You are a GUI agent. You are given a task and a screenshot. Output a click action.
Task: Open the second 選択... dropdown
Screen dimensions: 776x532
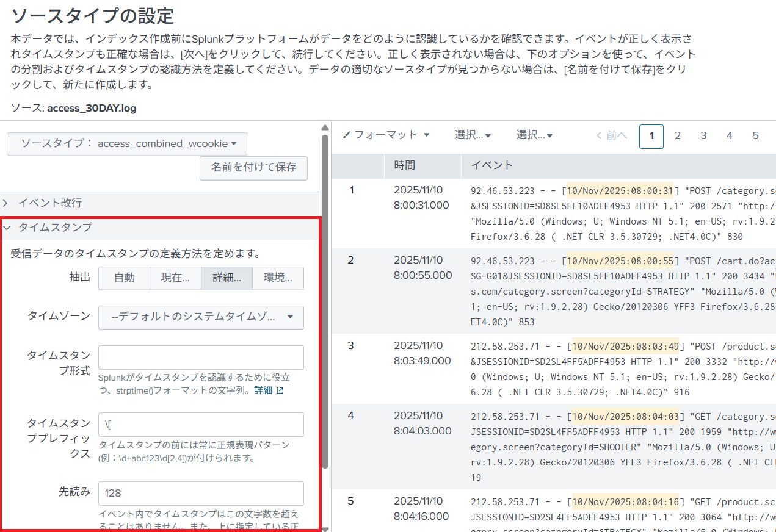click(x=534, y=135)
